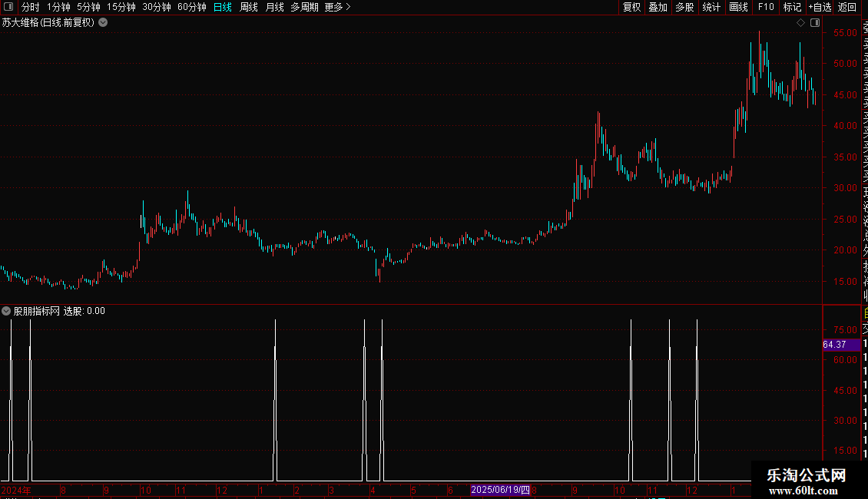
Task: Open the 统计 statistics tool
Action: click(x=711, y=7)
